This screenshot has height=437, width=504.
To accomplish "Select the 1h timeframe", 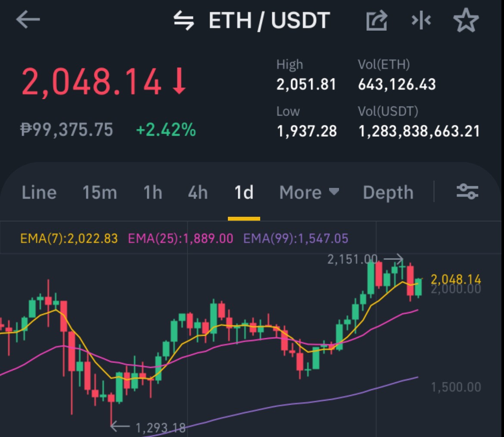I will point(152,192).
